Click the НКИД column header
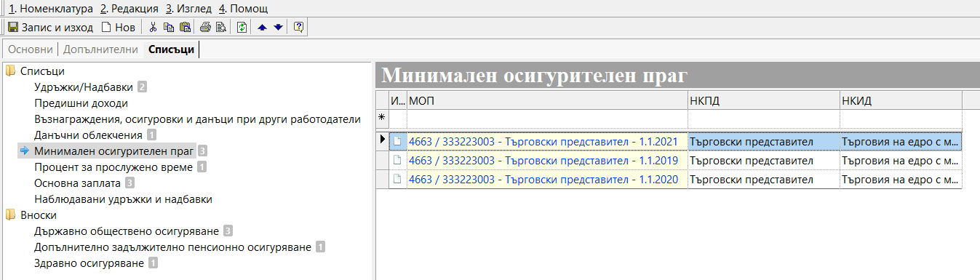 point(901,100)
